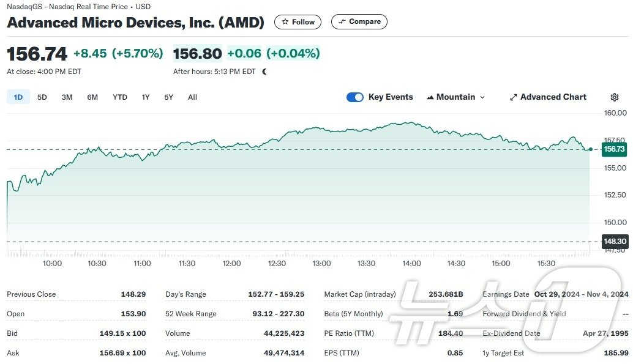Select the YTD chart view
The width and height of the screenshot is (633, 364).
tap(119, 97)
